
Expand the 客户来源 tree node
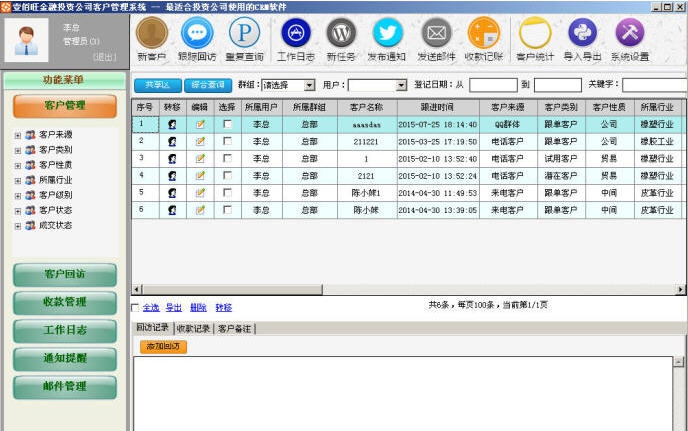point(18,136)
